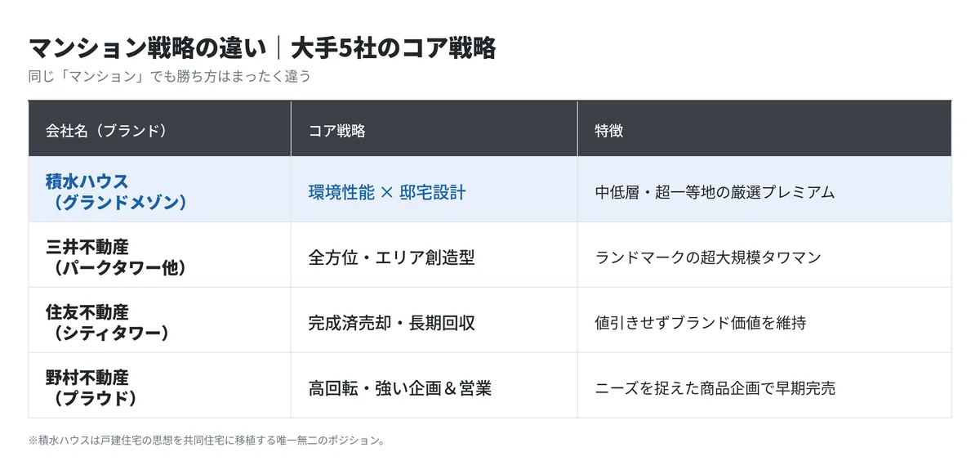Click 値引きせずブランド価値を維持 text
Viewport: 980px width, 470px height.
tap(700, 323)
